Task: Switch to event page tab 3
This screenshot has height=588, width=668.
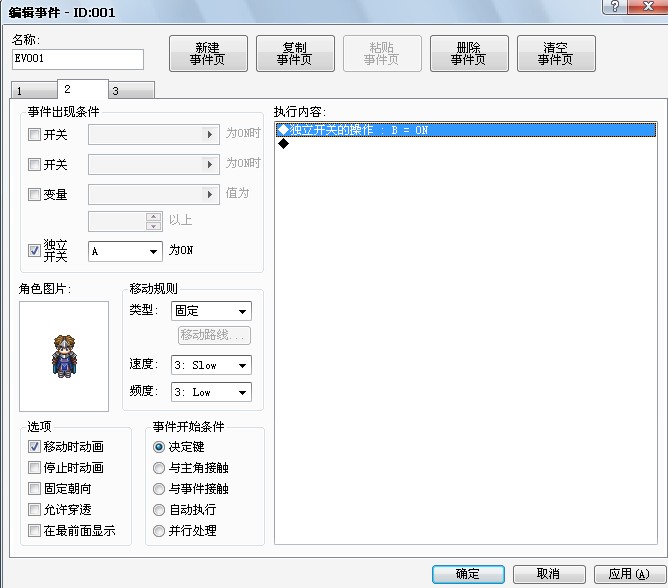Action: coord(131,90)
